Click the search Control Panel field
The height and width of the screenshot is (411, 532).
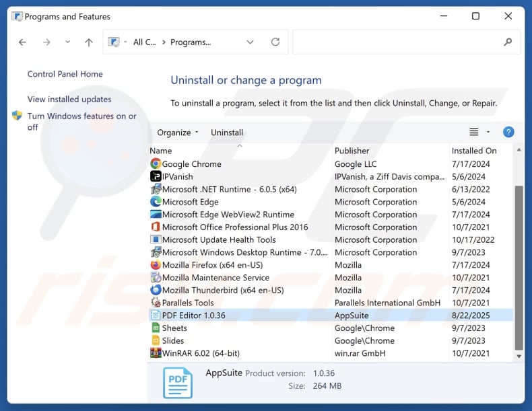click(406, 42)
